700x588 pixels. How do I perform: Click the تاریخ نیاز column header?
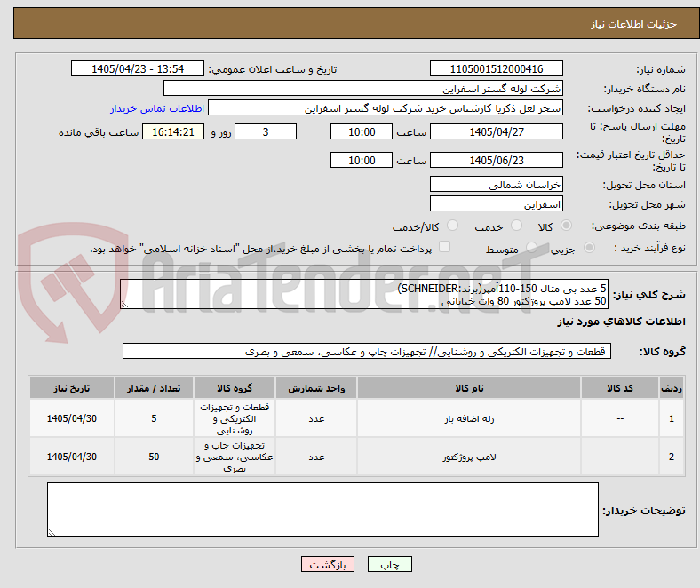pyautogui.click(x=71, y=388)
